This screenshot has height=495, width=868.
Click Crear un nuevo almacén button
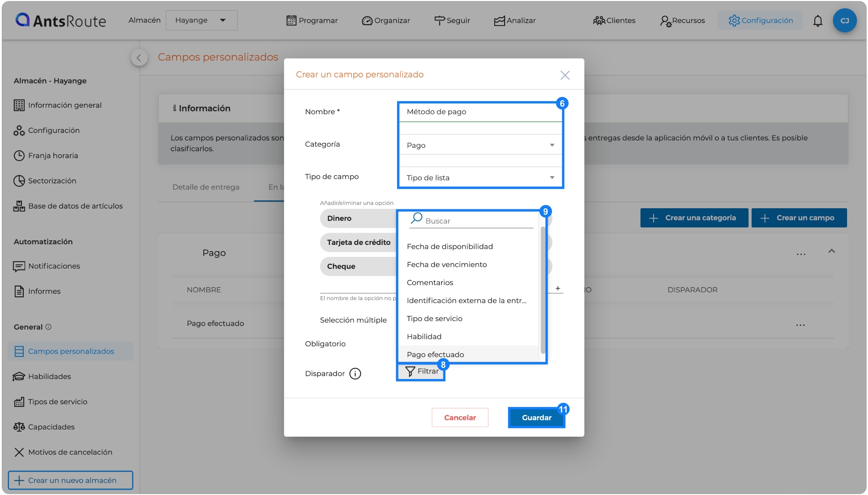coord(70,480)
